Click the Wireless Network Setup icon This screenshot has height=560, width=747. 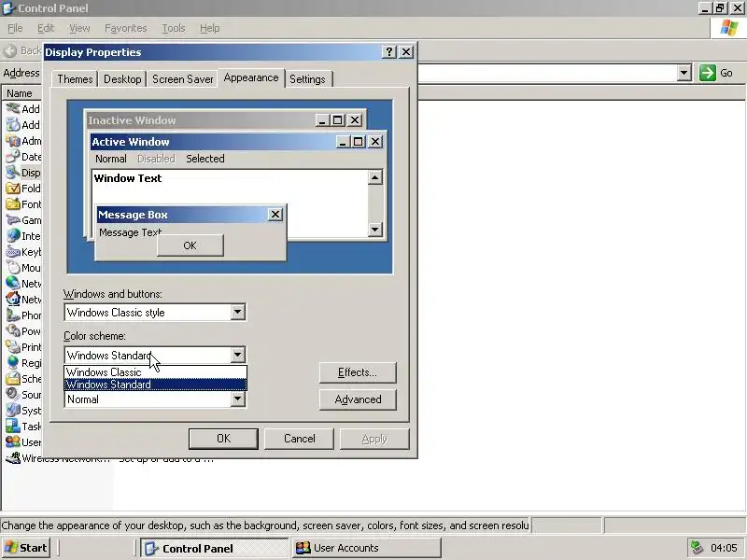pos(13,458)
